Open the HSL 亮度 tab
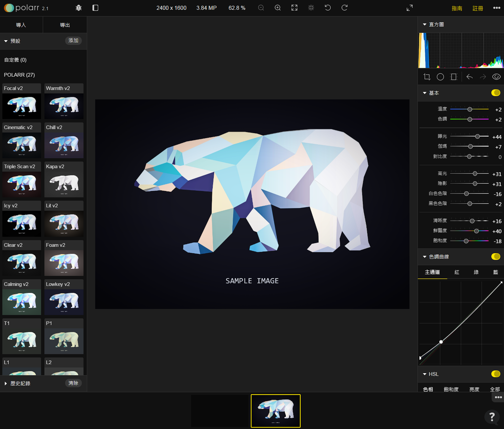The image size is (504, 429). (x=474, y=389)
